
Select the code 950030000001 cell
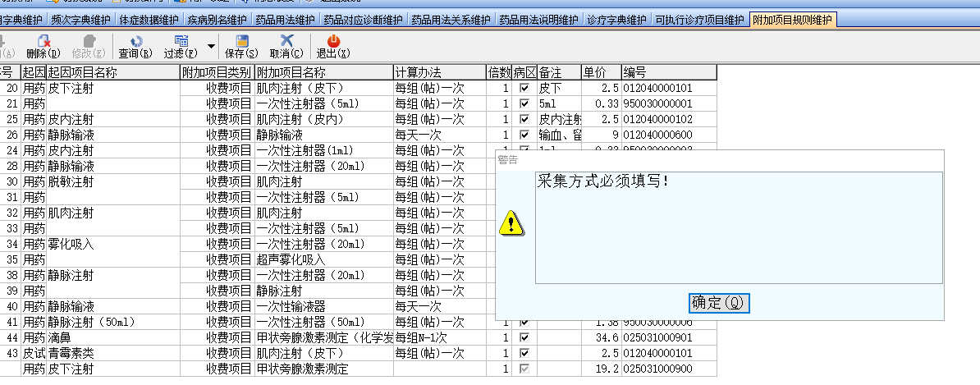669,103
